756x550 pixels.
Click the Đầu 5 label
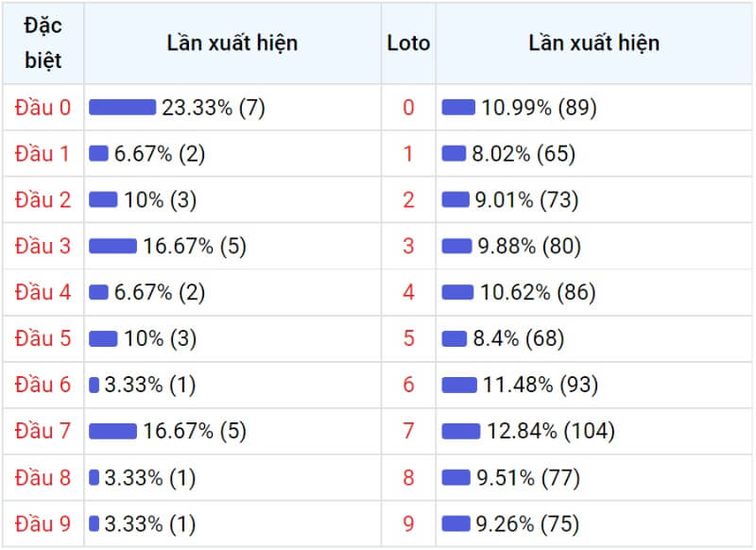(43, 338)
